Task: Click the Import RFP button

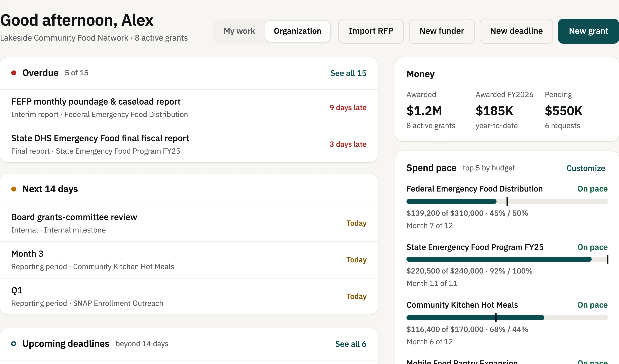Action: click(x=371, y=31)
